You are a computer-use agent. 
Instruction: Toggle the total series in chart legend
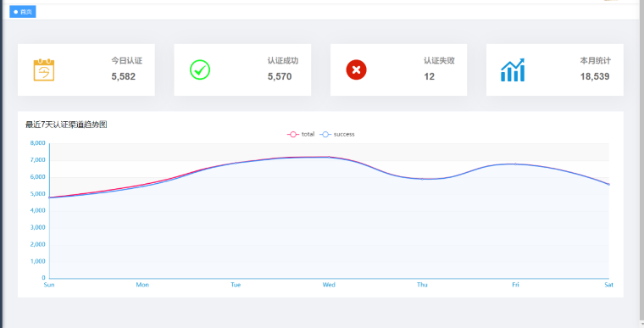(x=301, y=135)
